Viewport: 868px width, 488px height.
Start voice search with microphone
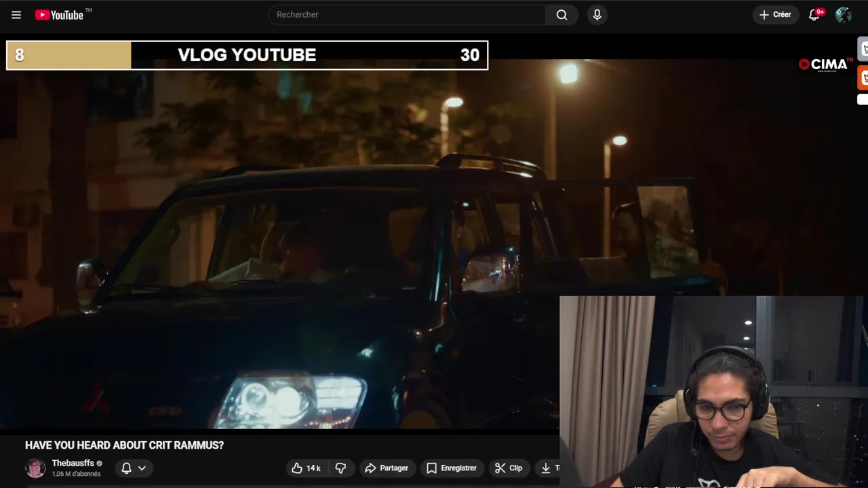pyautogui.click(x=597, y=14)
